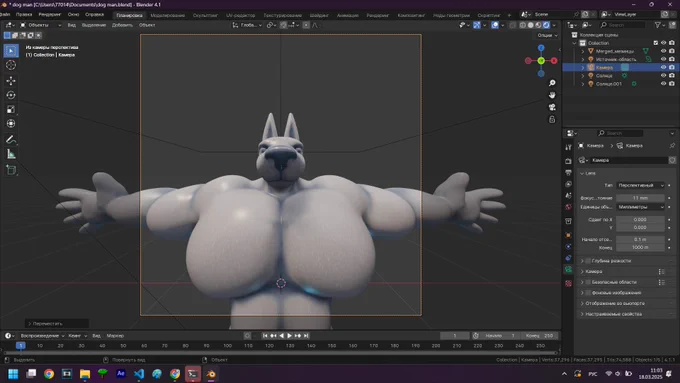The height and width of the screenshot is (383, 680).
Task: Switch to wireframe viewport shading
Action: click(x=523, y=25)
